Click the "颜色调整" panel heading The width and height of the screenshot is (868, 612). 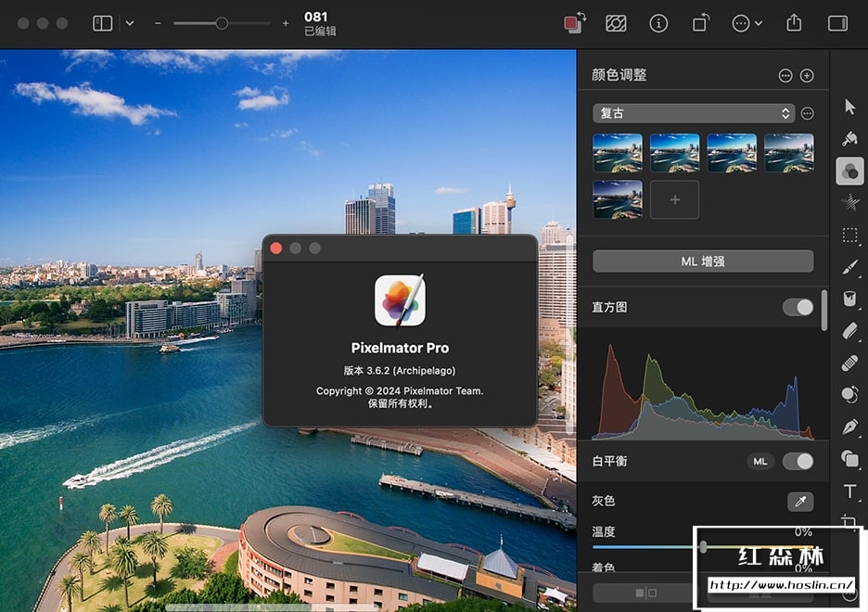pyautogui.click(x=619, y=75)
